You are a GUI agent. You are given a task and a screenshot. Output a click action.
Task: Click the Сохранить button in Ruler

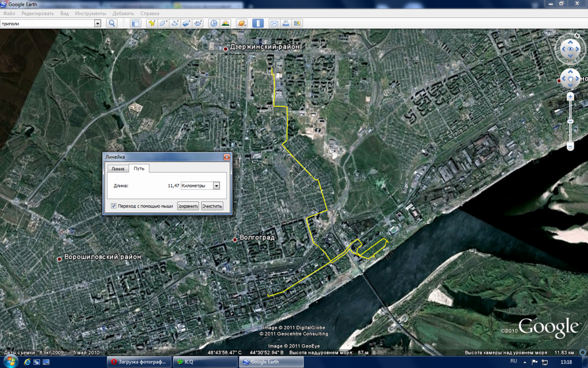pos(188,206)
